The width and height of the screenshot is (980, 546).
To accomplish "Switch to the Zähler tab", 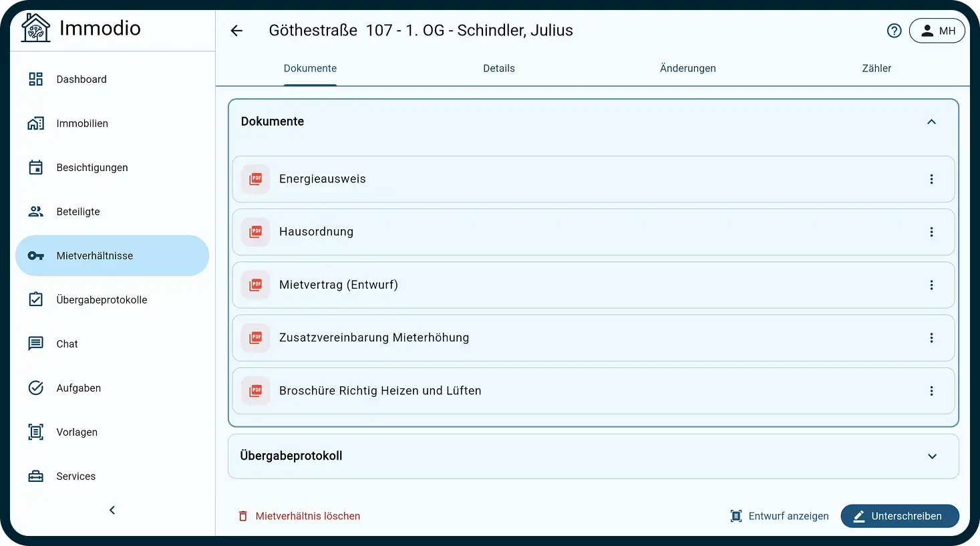I will point(876,68).
